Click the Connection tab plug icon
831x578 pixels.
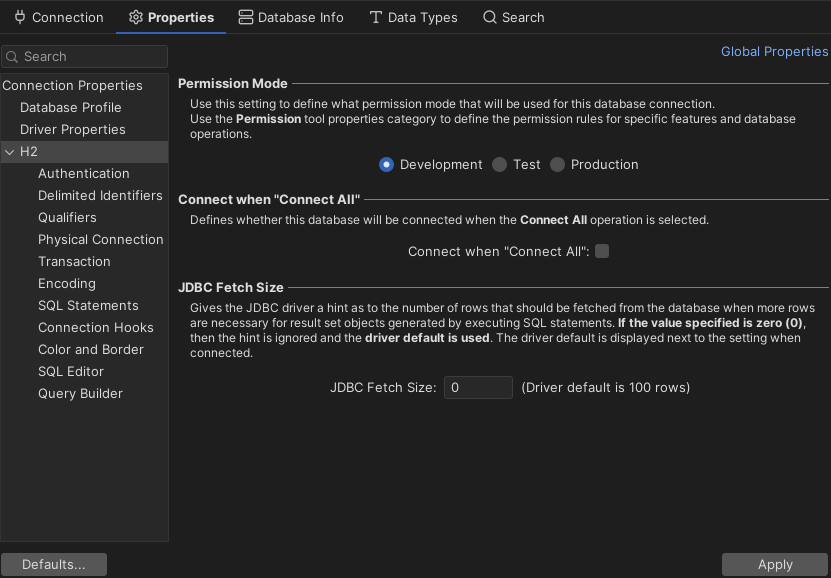[18, 17]
